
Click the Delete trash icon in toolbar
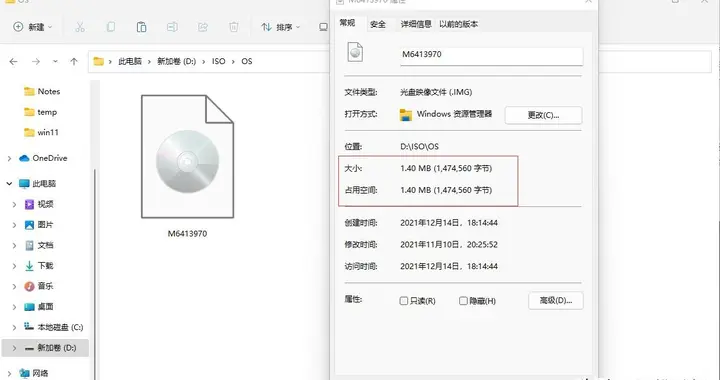pos(234,27)
